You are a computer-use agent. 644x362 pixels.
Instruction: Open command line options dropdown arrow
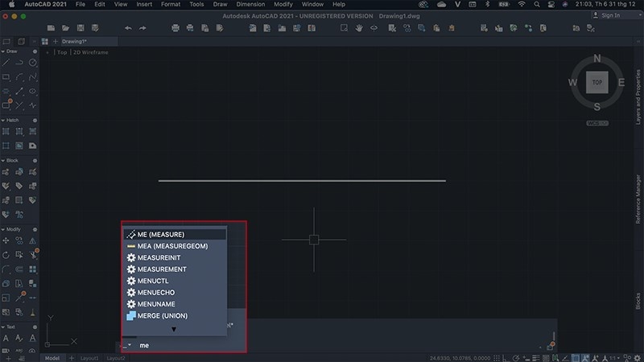coord(130,345)
